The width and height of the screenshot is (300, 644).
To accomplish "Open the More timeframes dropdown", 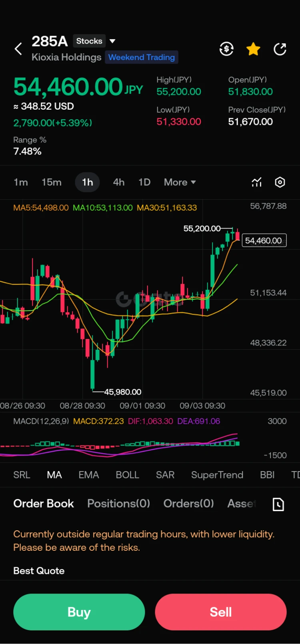I will 180,182.
